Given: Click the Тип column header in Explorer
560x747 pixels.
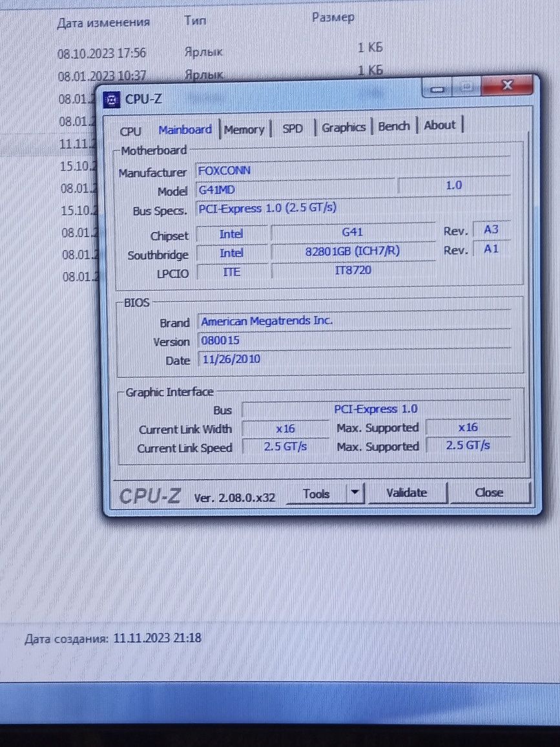Looking at the screenshot, I should click(x=195, y=20).
